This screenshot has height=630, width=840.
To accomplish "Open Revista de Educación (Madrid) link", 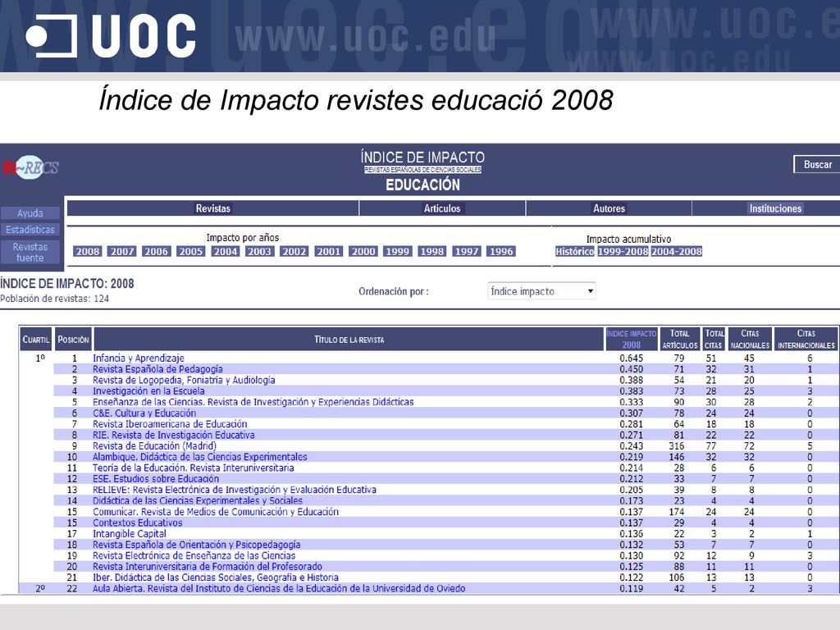I will (154, 445).
